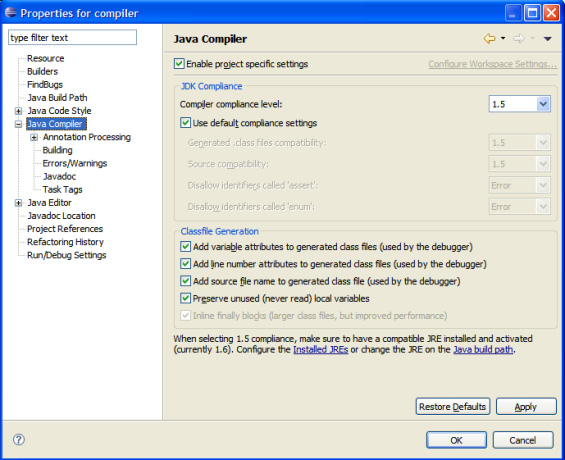565x460 pixels.
Task: Toggle Add line number attributes checkbox
Action: pos(185,263)
